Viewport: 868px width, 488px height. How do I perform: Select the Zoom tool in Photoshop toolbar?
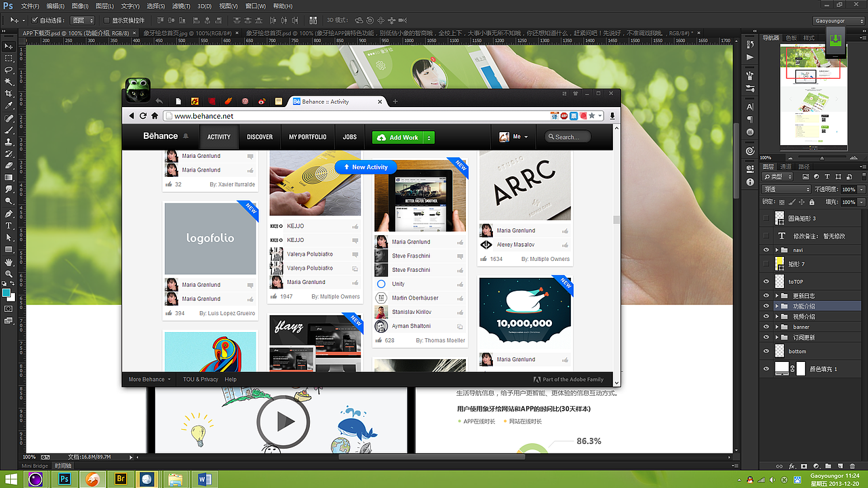click(9, 273)
